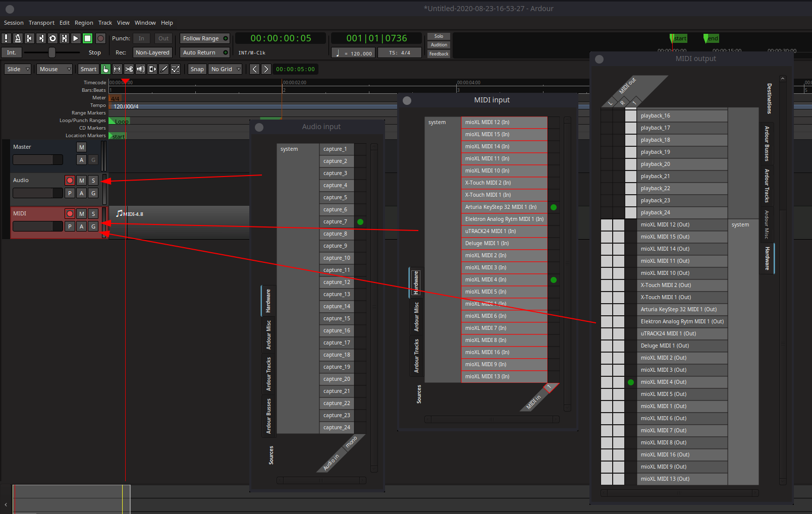Click the 00:00:00:05 primary clock
Screen dimensions: 812x514
(281, 38)
